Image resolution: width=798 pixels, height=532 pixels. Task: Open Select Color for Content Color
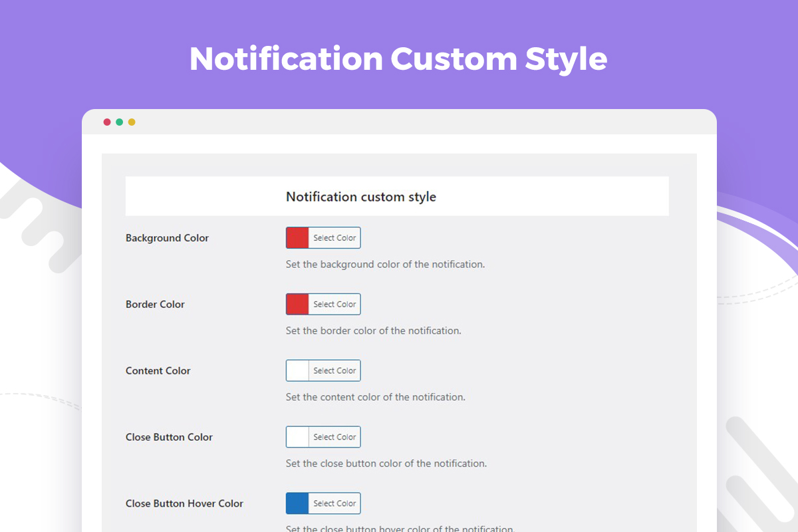334,371
